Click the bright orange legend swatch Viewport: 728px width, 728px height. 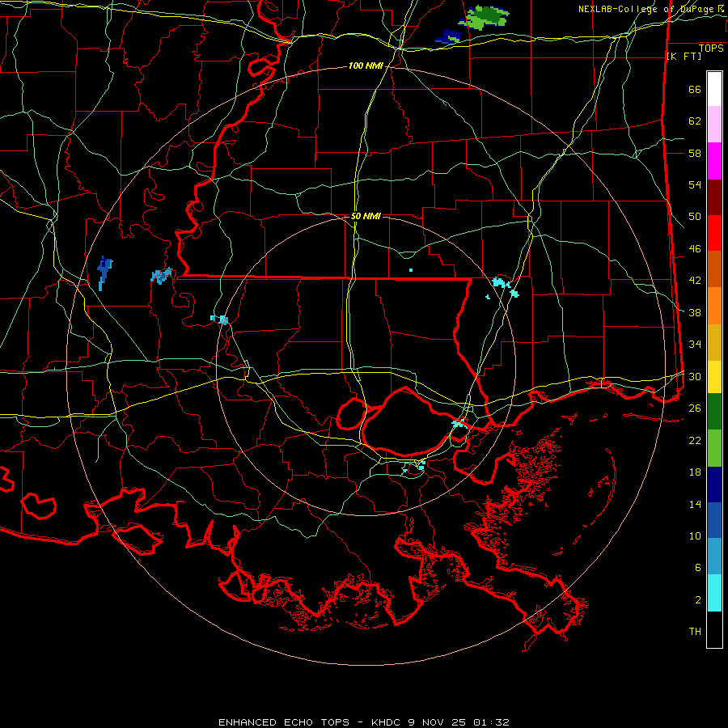[714, 306]
